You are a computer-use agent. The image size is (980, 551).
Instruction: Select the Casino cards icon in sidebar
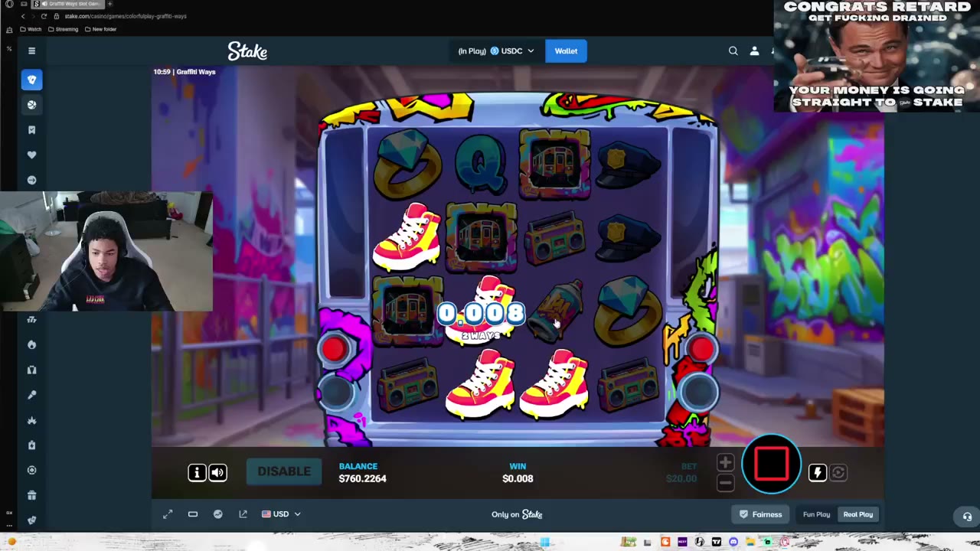[31, 80]
